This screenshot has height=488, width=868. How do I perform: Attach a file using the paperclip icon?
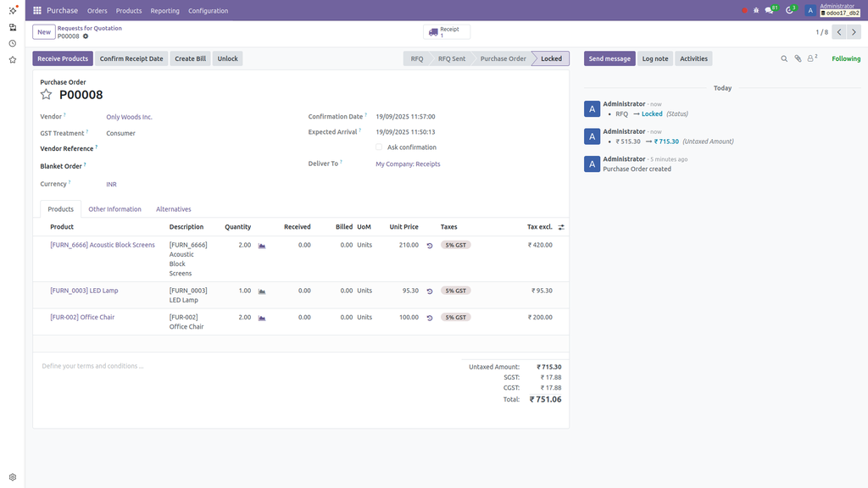pyautogui.click(x=798, y=58)
